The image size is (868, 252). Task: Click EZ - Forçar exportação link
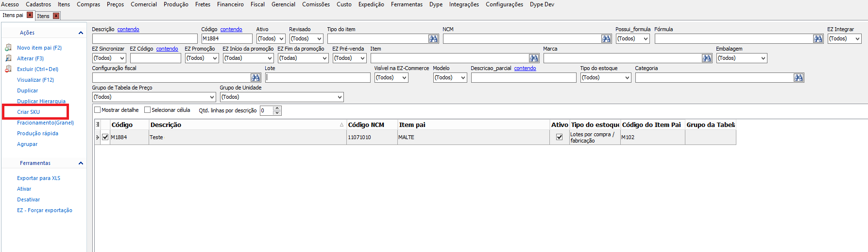point(45,210)
